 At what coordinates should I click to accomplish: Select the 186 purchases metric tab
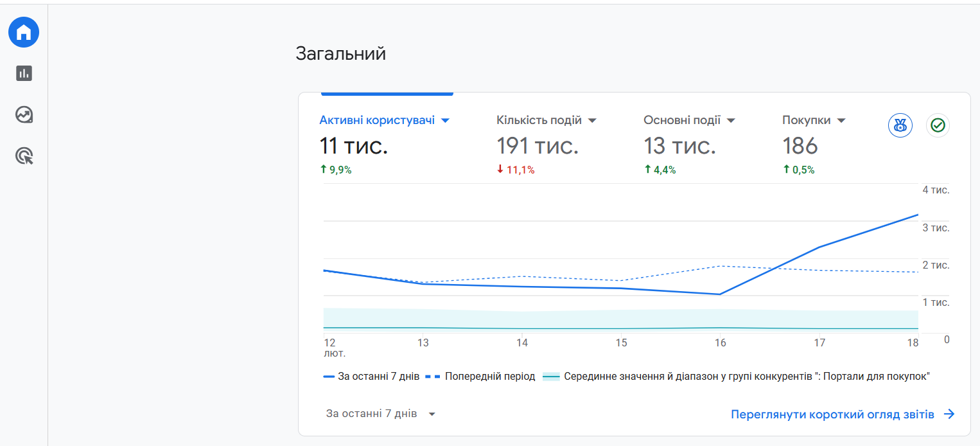(800, 146)
